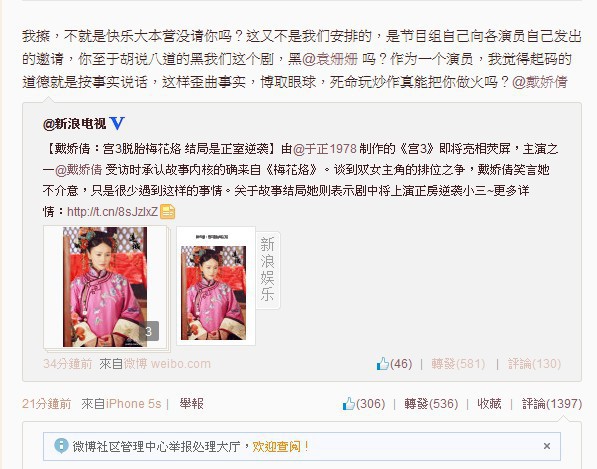Open the first photo thumbnail with the 3 badge

[105, 287]
